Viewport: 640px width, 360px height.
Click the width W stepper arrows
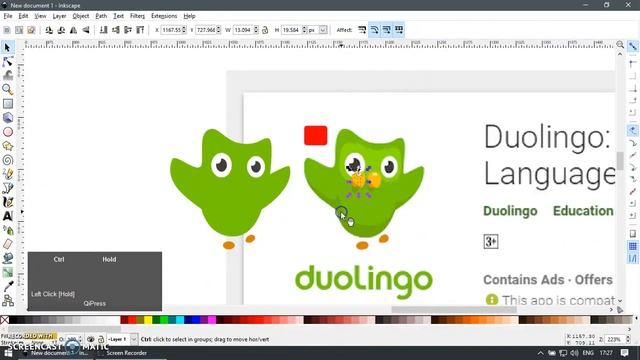[x=256, y=30]
